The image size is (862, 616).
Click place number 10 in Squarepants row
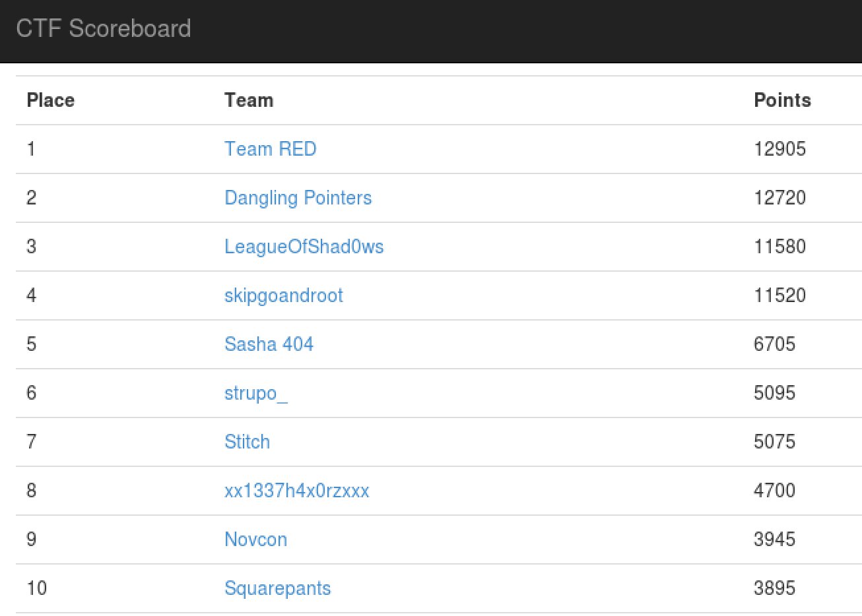coord(36,588)
